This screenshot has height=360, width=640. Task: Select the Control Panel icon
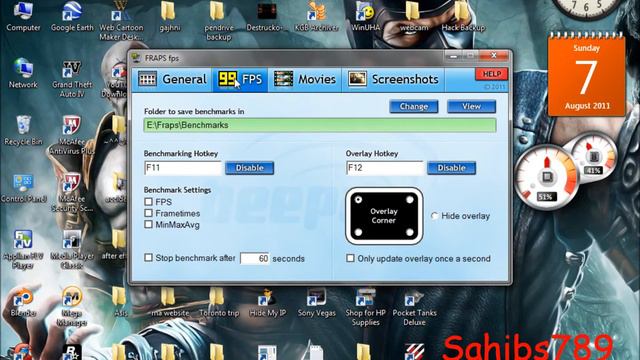point(23,188)
